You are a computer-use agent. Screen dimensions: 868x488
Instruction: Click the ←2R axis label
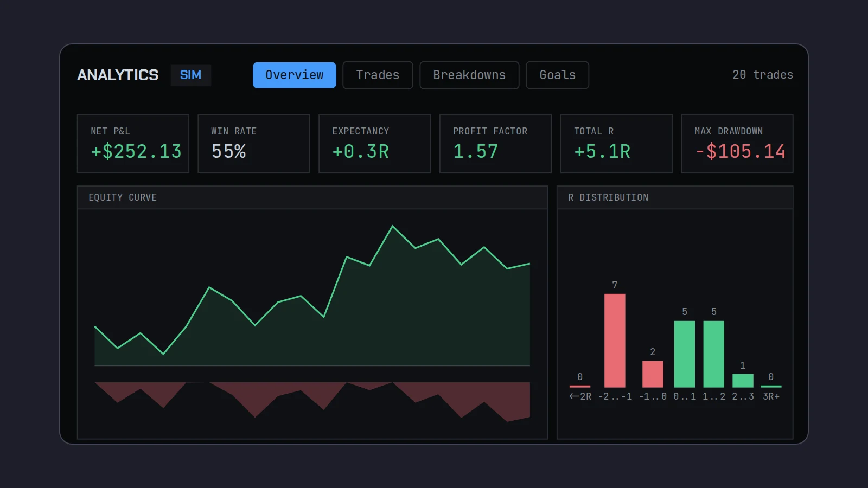(x=580, y=396)
